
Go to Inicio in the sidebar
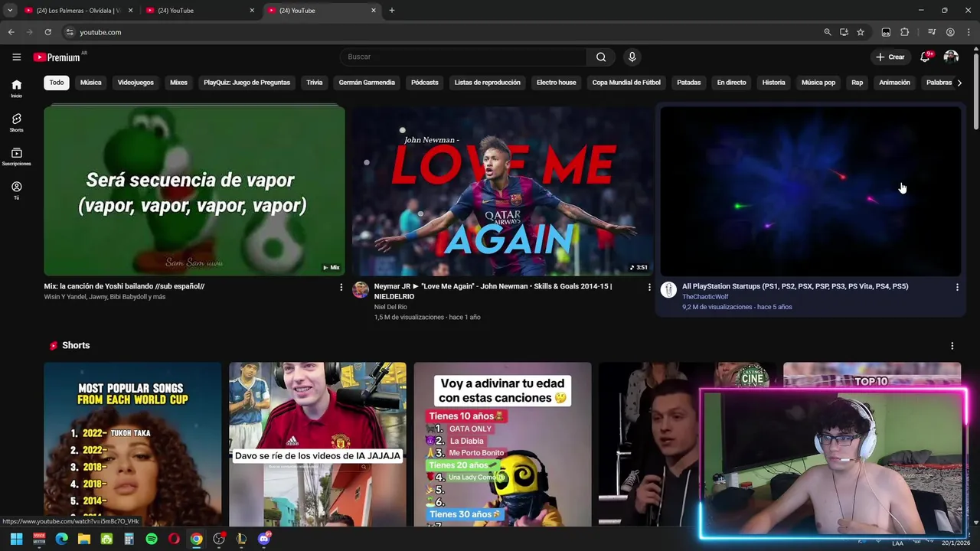[x=16, y=89]
